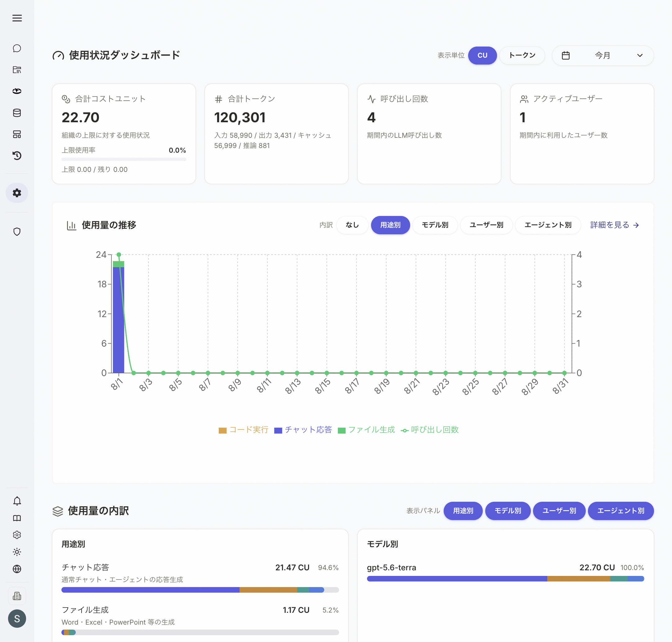
Task: Open the 今月 period dropdown
Action: (603, 56)
